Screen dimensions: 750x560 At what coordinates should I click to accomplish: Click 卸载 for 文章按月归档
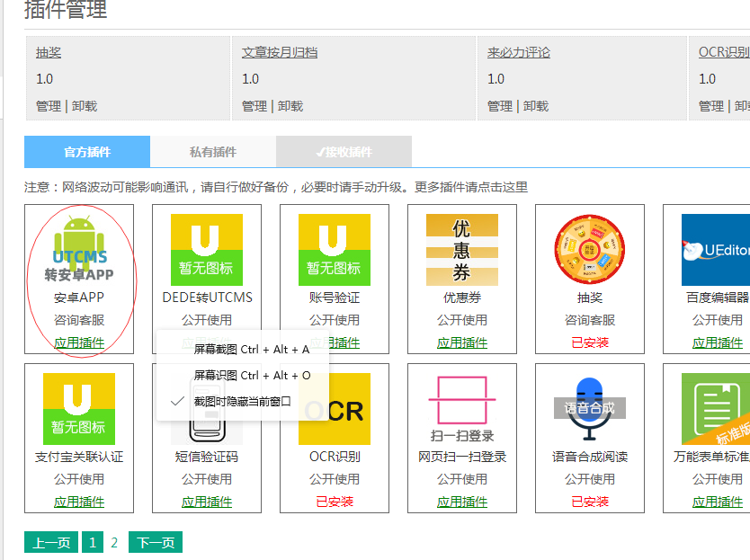(x=290, y=106)
